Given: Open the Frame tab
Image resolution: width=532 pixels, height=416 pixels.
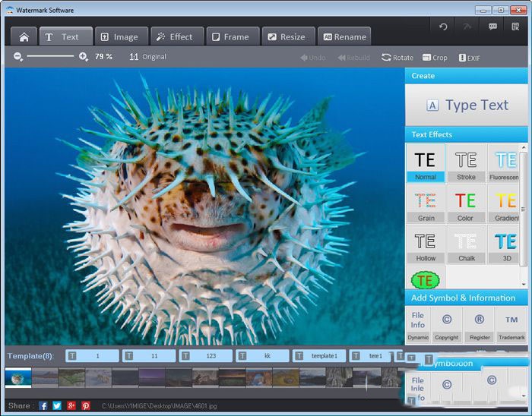Looking at the screenshot, I should tap(233, 36).
